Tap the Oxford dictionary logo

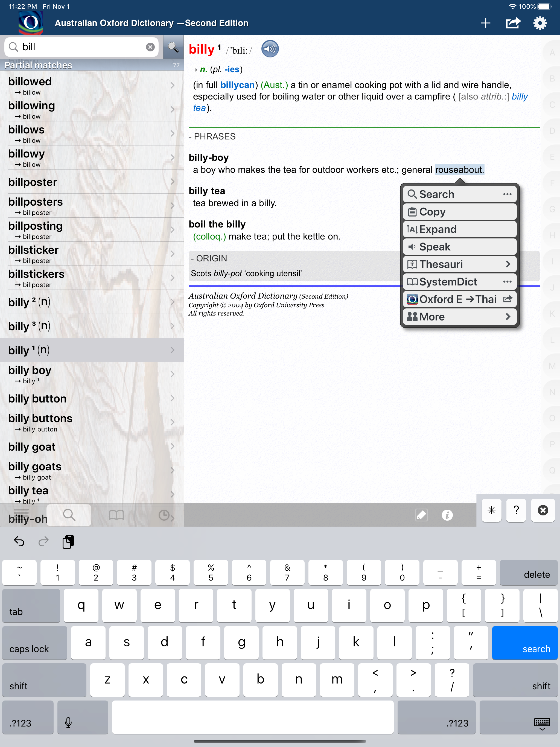[30, 22]
